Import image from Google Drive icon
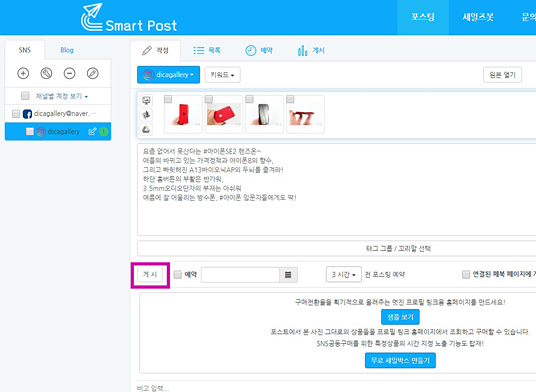 pos(146,129)
